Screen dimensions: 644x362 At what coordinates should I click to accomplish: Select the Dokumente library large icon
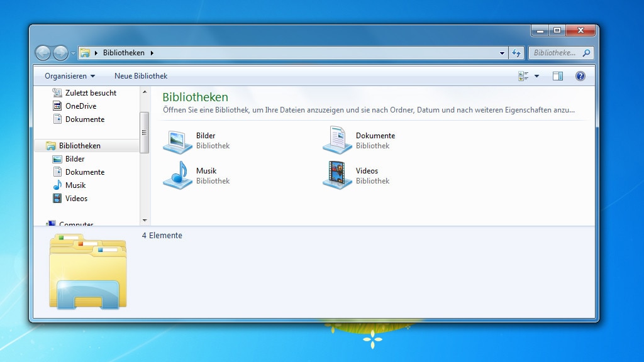[337, 141]
